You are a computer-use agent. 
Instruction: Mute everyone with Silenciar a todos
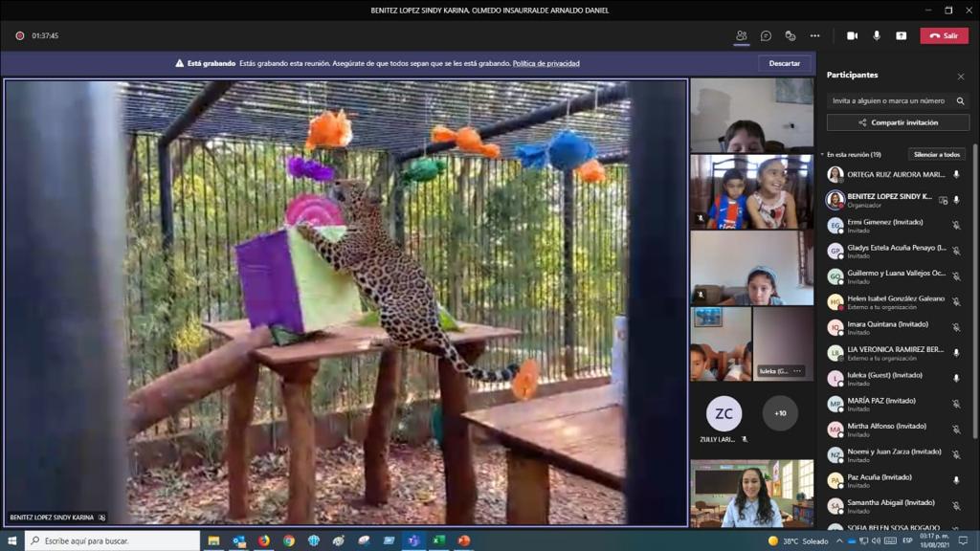coord(936,154)
